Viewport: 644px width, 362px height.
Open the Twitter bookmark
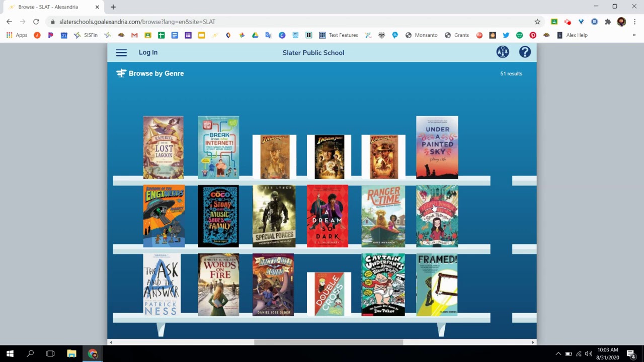[506, 35]
